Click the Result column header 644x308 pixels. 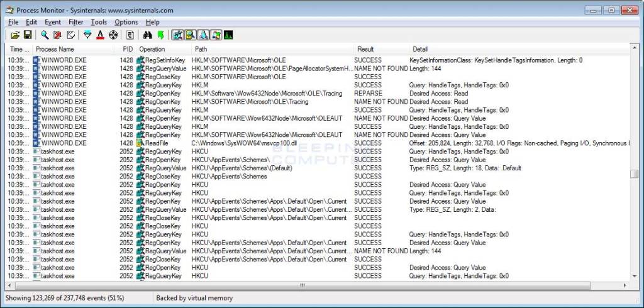tap(365, 49)
